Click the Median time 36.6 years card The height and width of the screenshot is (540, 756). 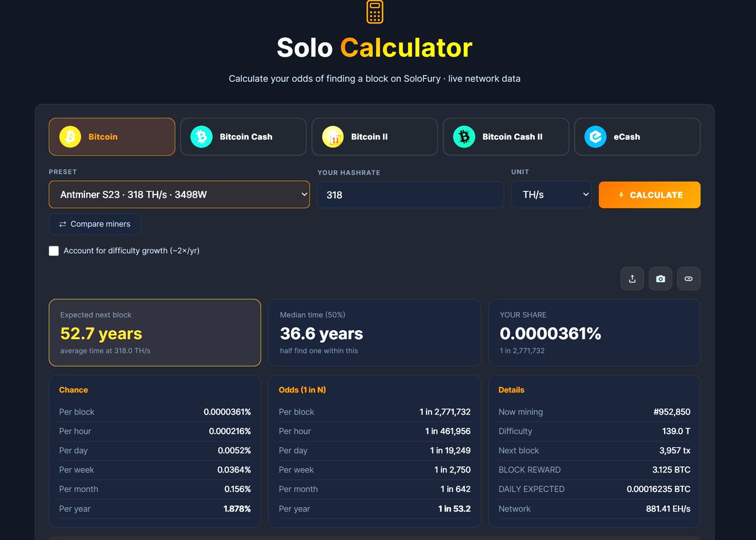click(375, 333)
